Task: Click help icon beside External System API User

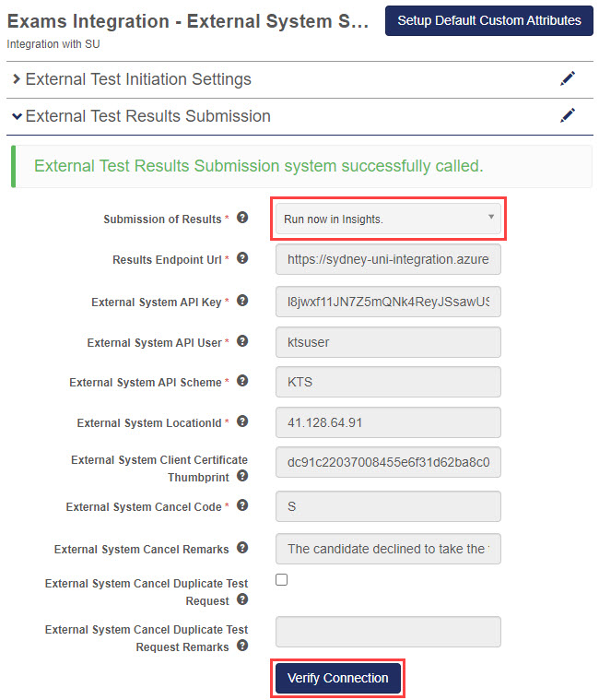Action: tap(242, 341)
